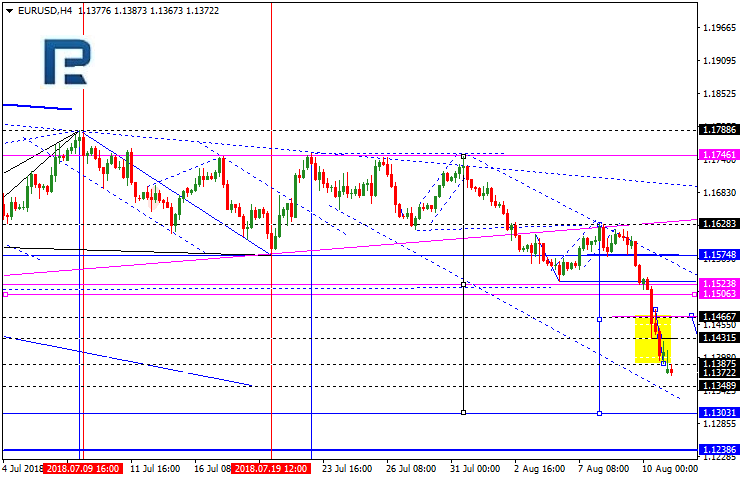Select the 1.16283 price level label

[719, 223]
